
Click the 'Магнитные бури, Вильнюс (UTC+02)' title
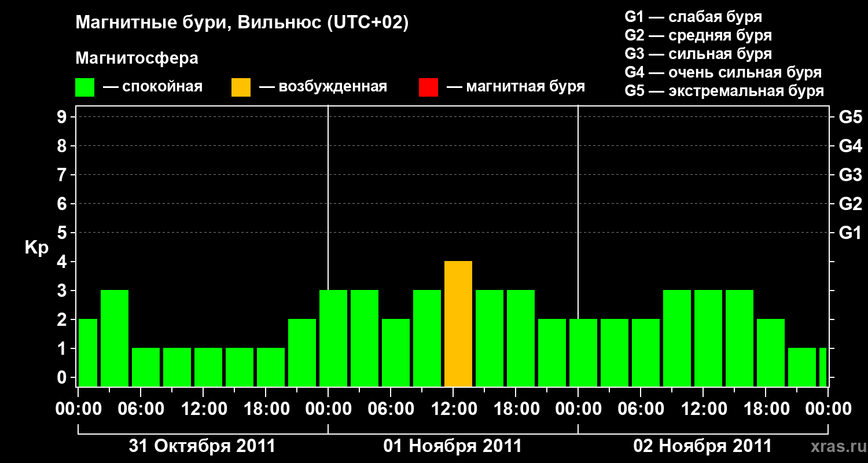(x=242, y=23)
